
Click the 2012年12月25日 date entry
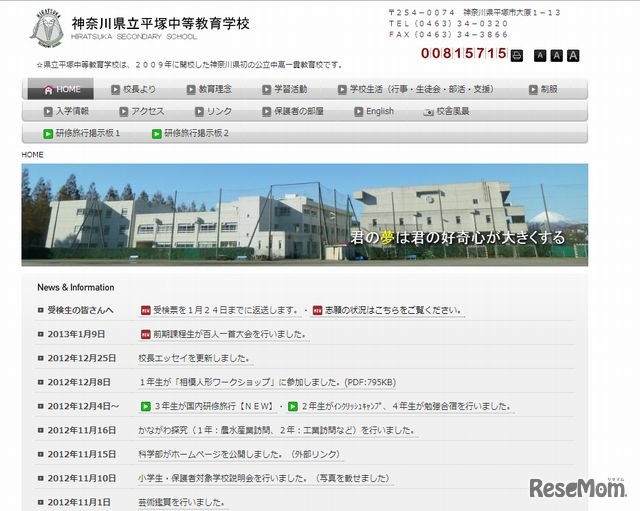(82, 358)
